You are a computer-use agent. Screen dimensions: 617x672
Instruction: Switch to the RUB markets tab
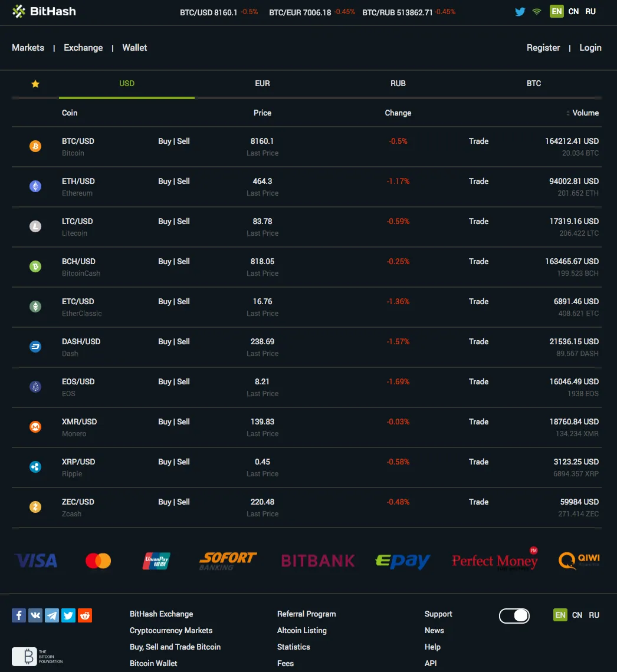398,84
